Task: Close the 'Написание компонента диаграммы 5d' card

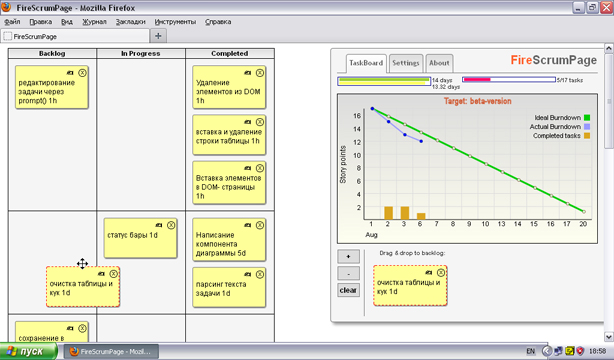Action: pos(260,225)
